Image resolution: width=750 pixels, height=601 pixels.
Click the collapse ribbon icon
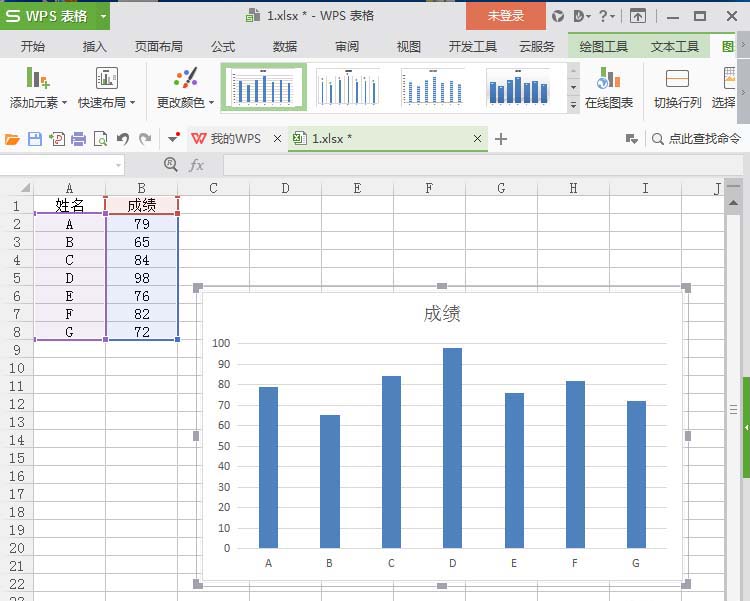coord(637,16)
